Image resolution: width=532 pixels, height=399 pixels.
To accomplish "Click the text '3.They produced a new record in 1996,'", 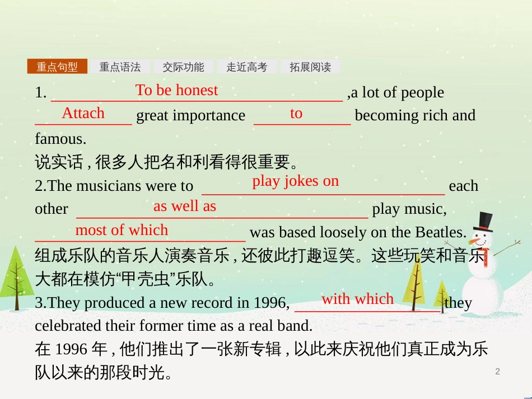I will (x=162, y=303).
